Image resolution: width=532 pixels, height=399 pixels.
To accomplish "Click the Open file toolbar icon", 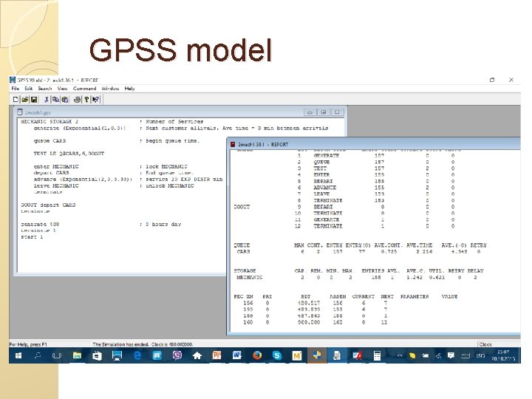I will coord(25,100).
